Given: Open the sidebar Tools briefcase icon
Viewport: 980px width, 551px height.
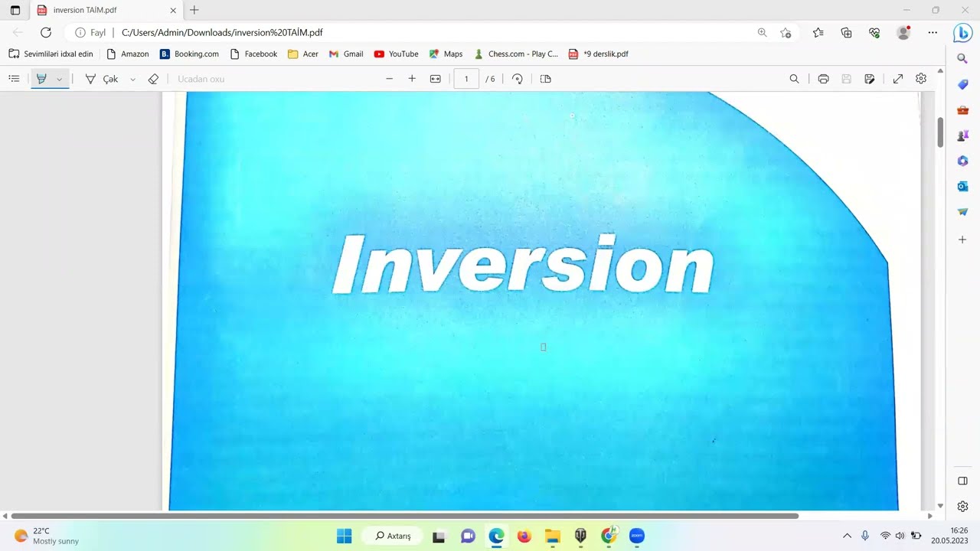Looking at the screenshot, I should 962,110.
